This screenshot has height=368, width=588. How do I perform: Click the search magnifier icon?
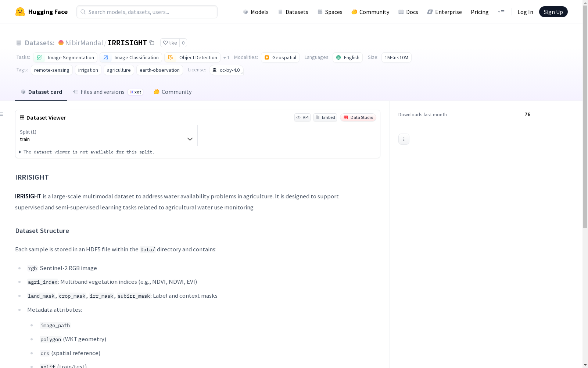(x=83, y=12)
